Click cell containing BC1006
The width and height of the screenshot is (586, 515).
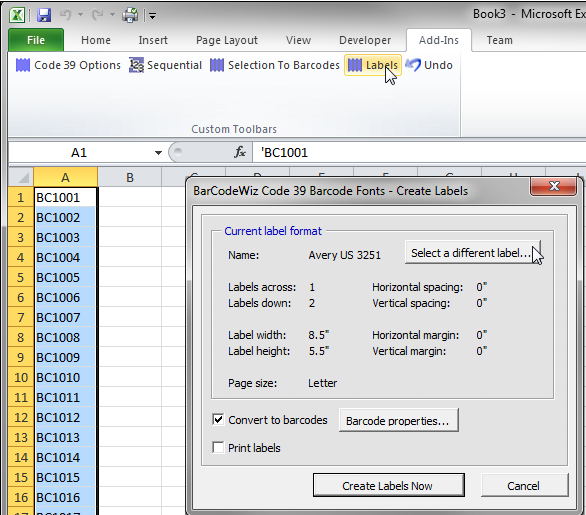65,297
